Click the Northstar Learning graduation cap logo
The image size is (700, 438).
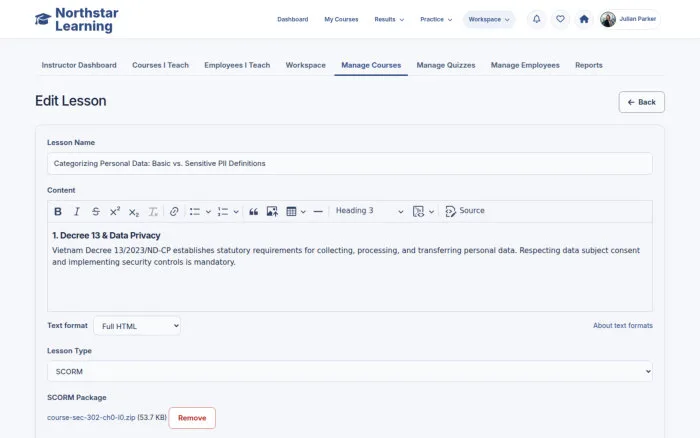tap(43, 19)
